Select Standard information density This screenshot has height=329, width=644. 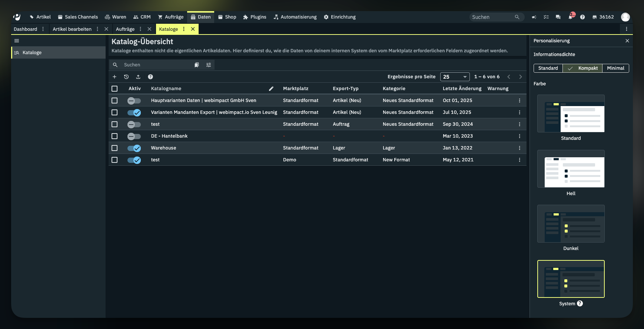(548, 68)
